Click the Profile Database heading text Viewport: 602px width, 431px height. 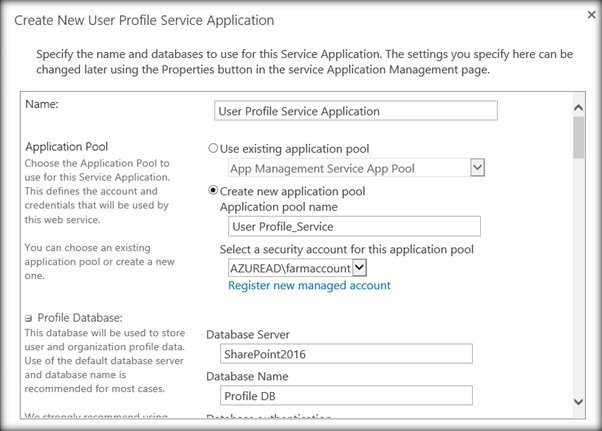point(81,318)
